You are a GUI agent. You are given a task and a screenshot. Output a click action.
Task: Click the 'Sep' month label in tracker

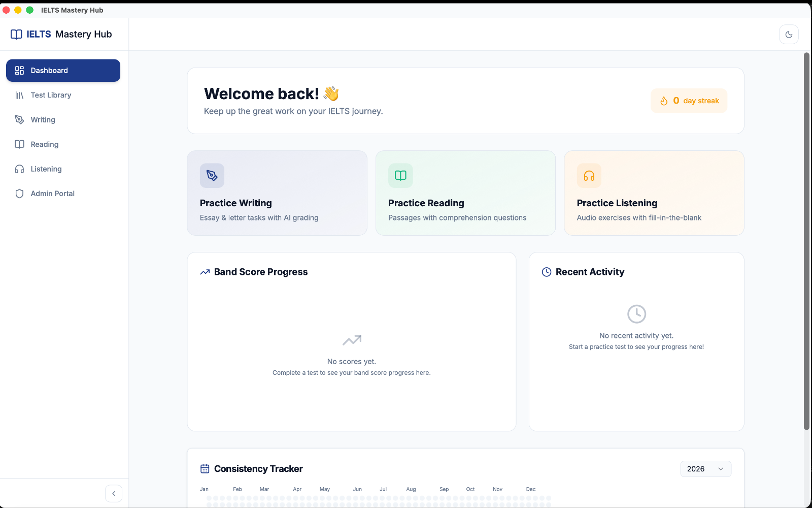(444, 489)
